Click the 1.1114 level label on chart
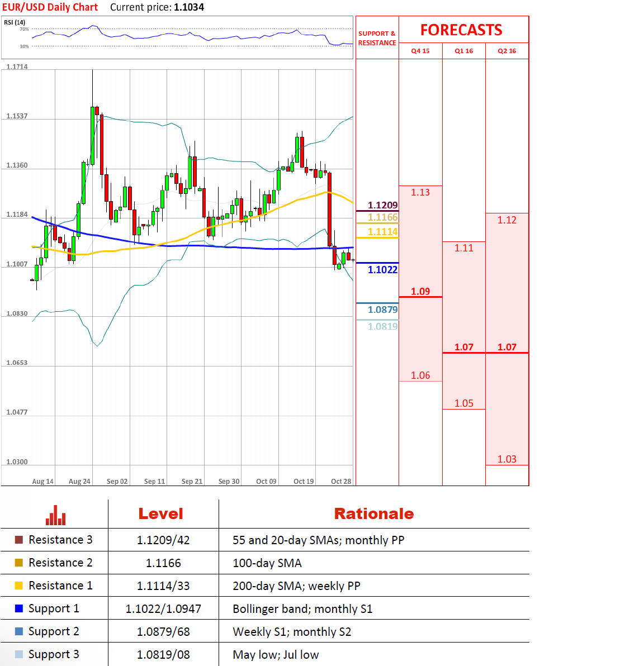 (382, 232)
